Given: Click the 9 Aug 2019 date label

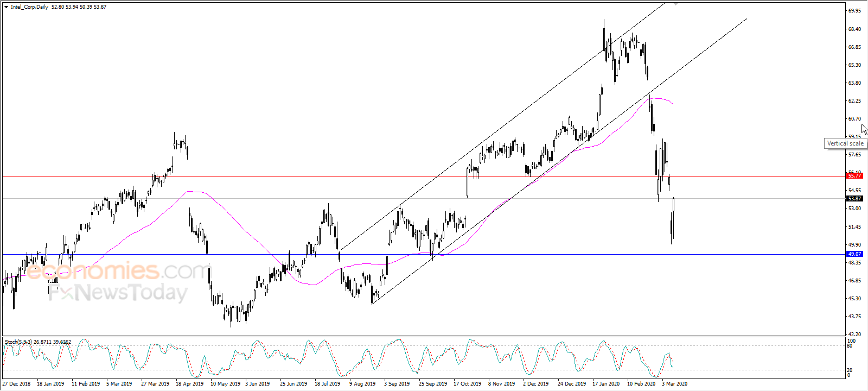Looking at the screenshot, I should coord(362,384).
